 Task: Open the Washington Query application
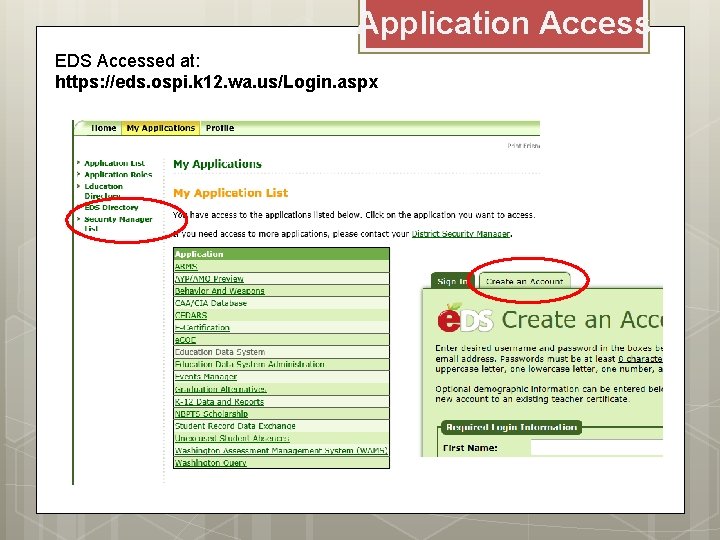(210, 463)
